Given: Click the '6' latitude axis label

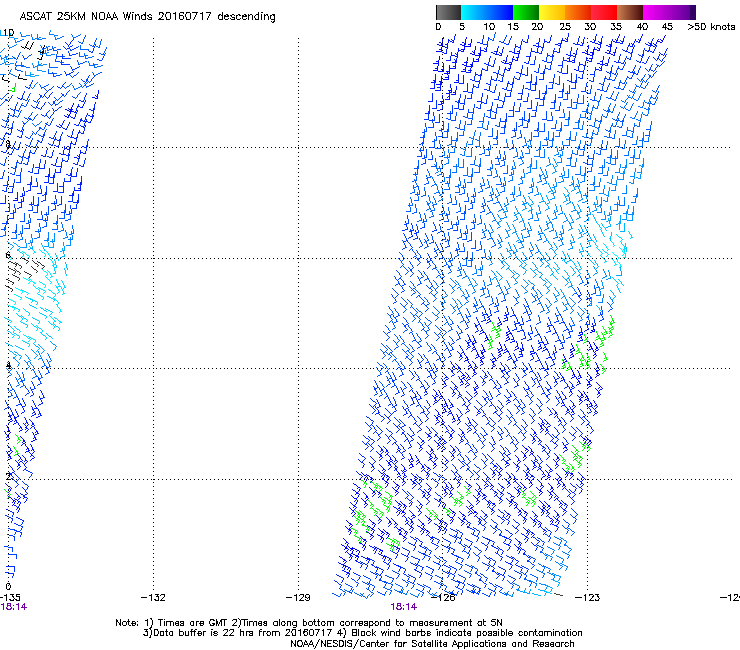Looking at the screenshot, I should pyautogui.click(x=8, y=255).
